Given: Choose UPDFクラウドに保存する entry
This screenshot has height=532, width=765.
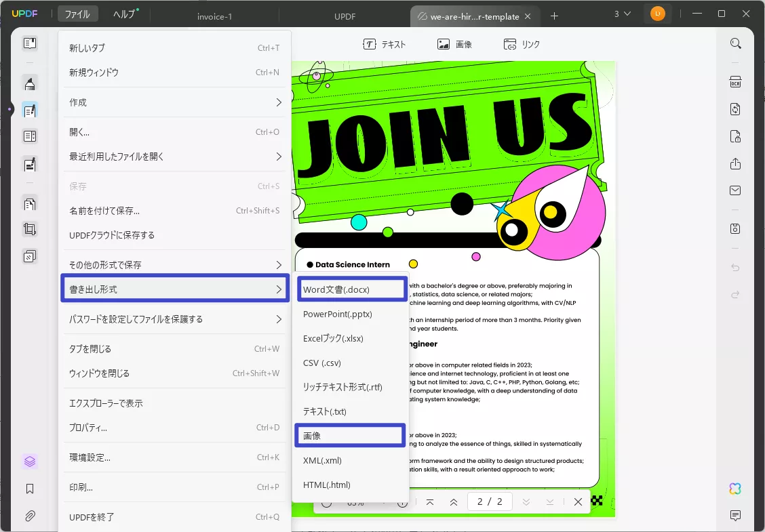Looking at the screenshot, I should (x=175, y=235).
